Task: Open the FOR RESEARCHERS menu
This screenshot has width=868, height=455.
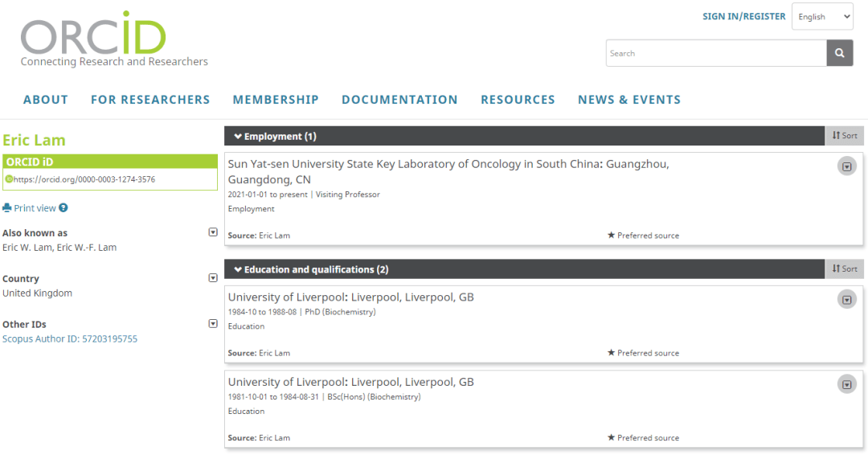Action: point(150,100)
